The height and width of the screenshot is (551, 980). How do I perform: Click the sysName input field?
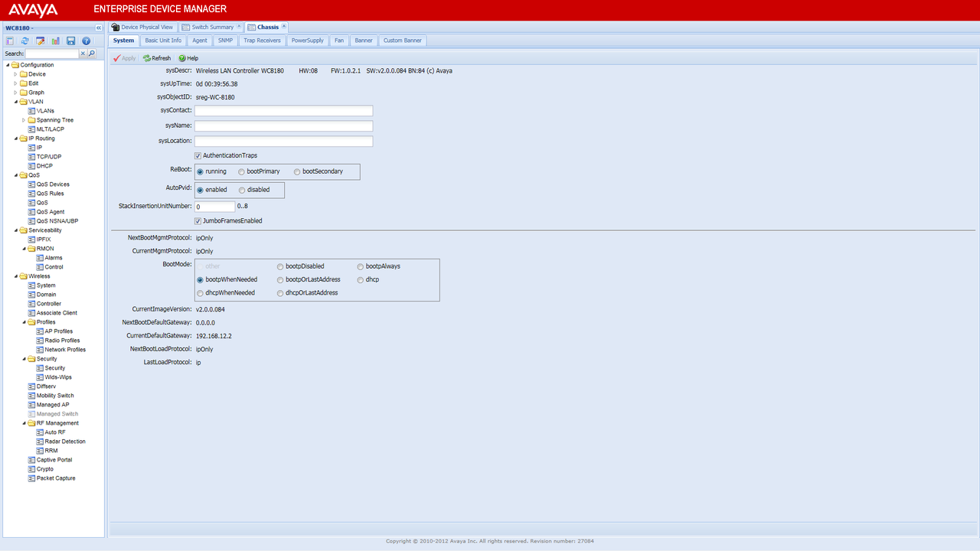[283, 126]
